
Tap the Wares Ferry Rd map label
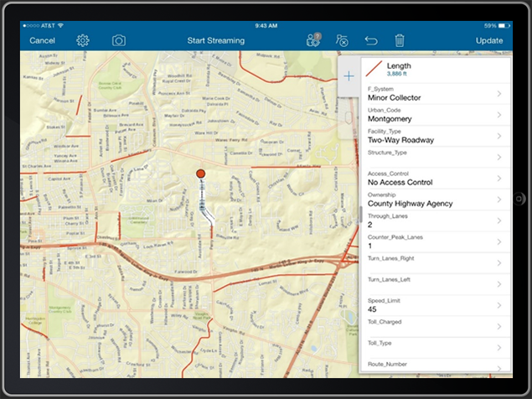(231, 140)
